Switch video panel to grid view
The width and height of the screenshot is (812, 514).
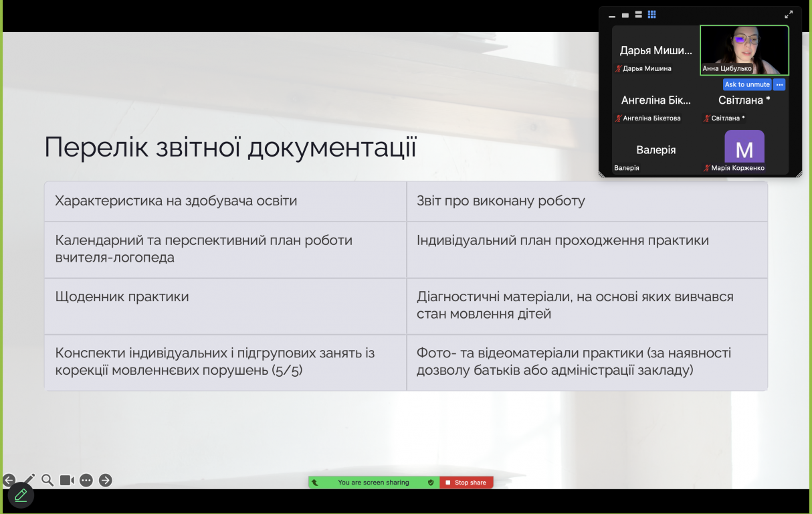point(652,15)
